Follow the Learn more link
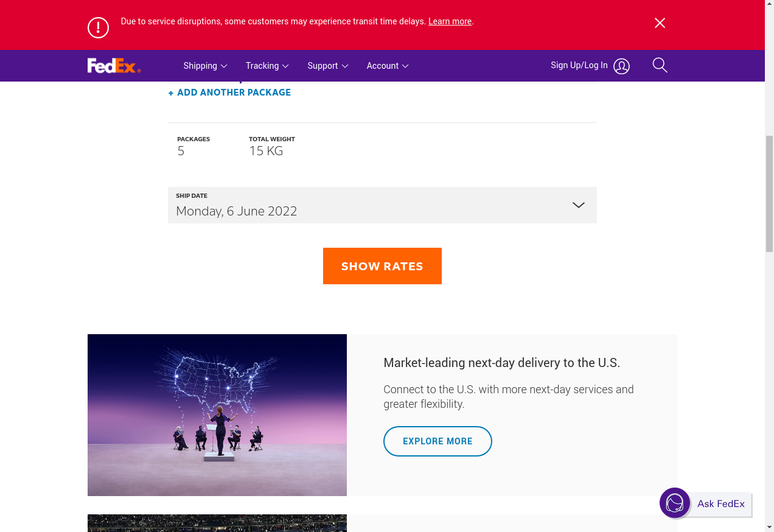This screenshot has width=774, height=532. click(450, 21)
